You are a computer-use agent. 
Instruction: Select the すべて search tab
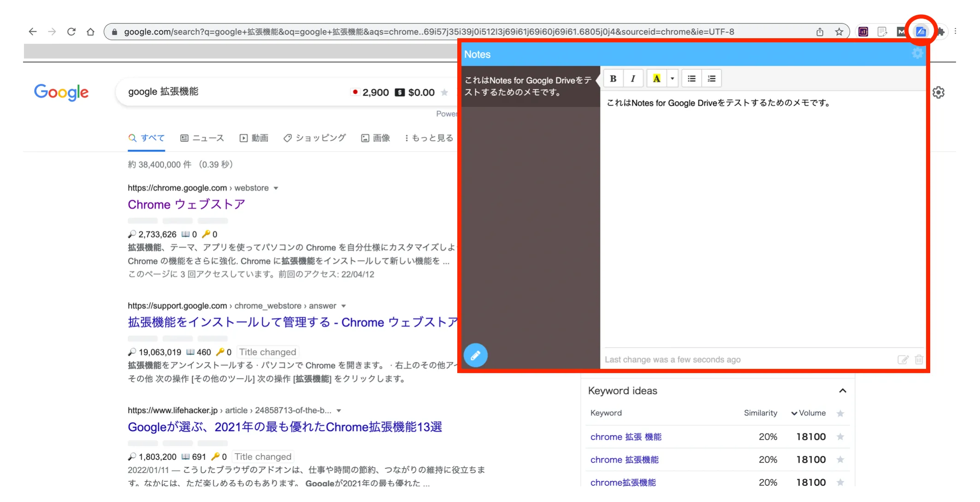[x=147, y=138]
